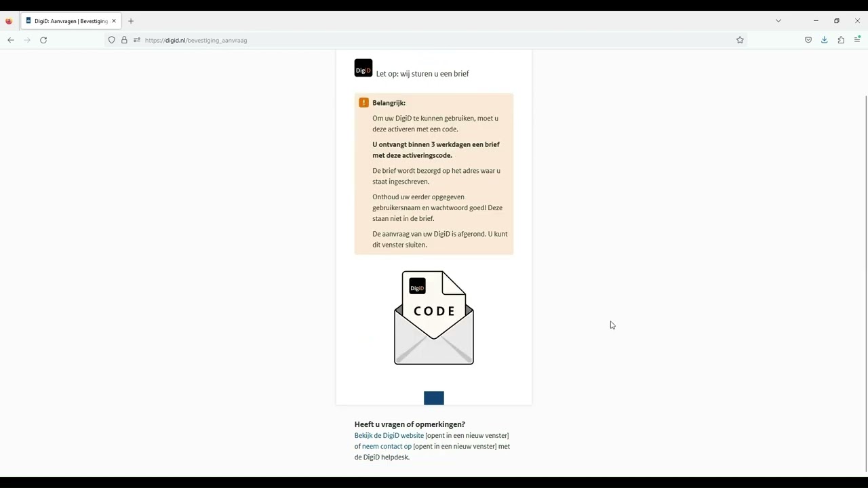Expand the list all tabs chevron
This screenshot has width=868, height=488.
[778, 21]
